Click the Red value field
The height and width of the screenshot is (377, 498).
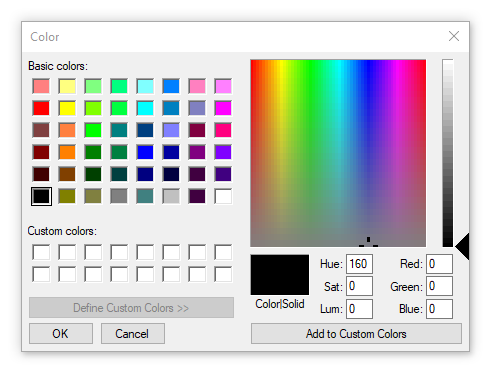pos(439,264)
